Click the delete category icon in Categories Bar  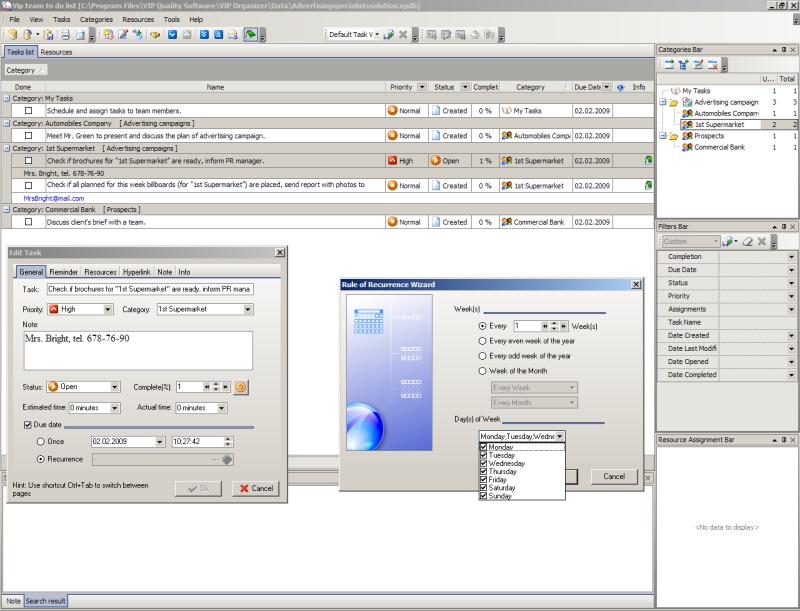point(712,65)
